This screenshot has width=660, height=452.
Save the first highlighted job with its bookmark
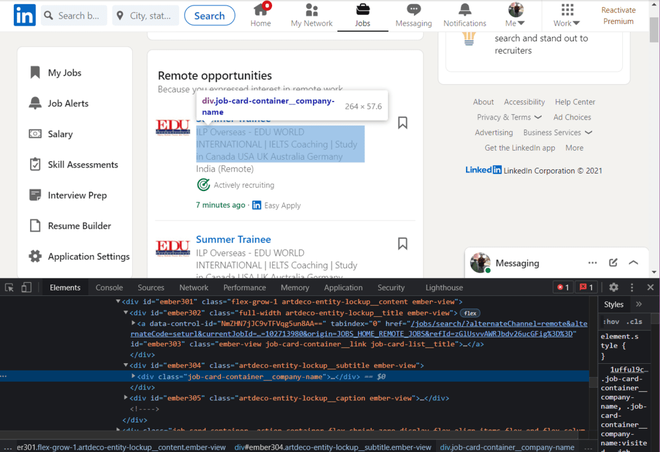(402, 123)
